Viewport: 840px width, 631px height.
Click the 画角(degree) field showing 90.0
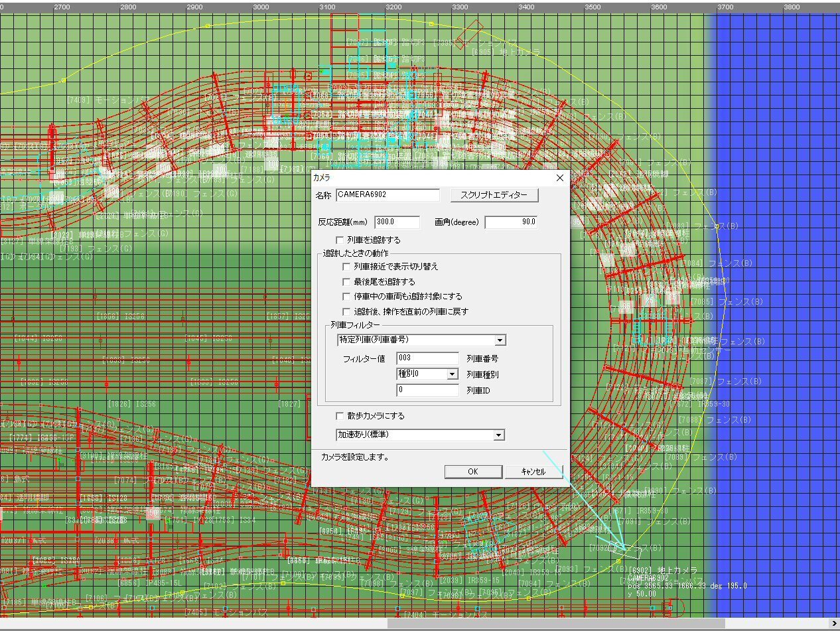(511, 222)
